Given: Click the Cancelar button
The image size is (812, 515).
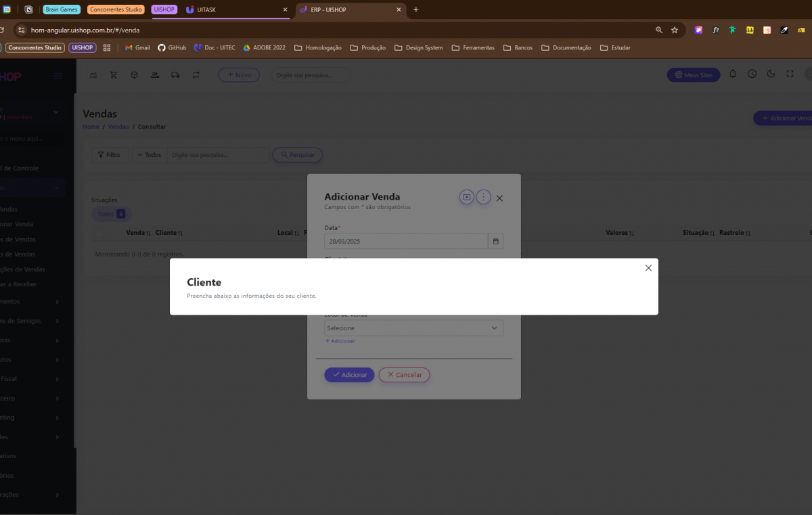Looking at the screenshot, I should pyautogui.click(x=404, y=375).
